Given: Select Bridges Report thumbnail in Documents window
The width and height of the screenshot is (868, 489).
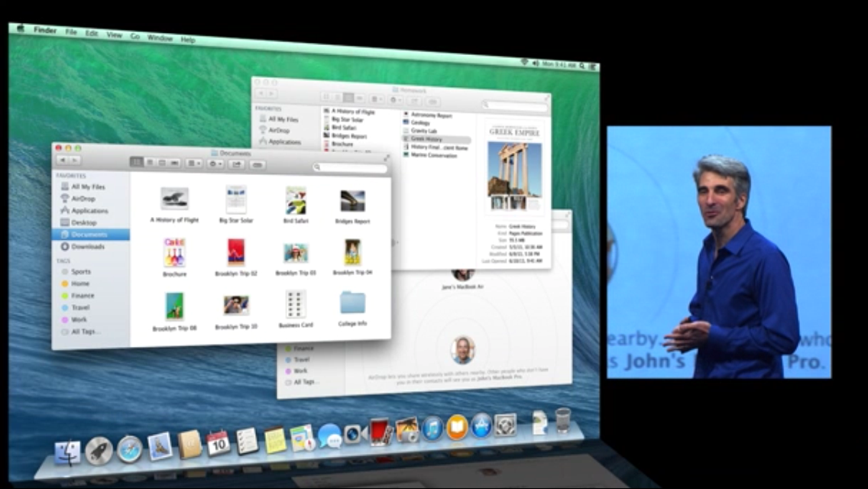Looking at the screenshot, I should click(353, 201).
